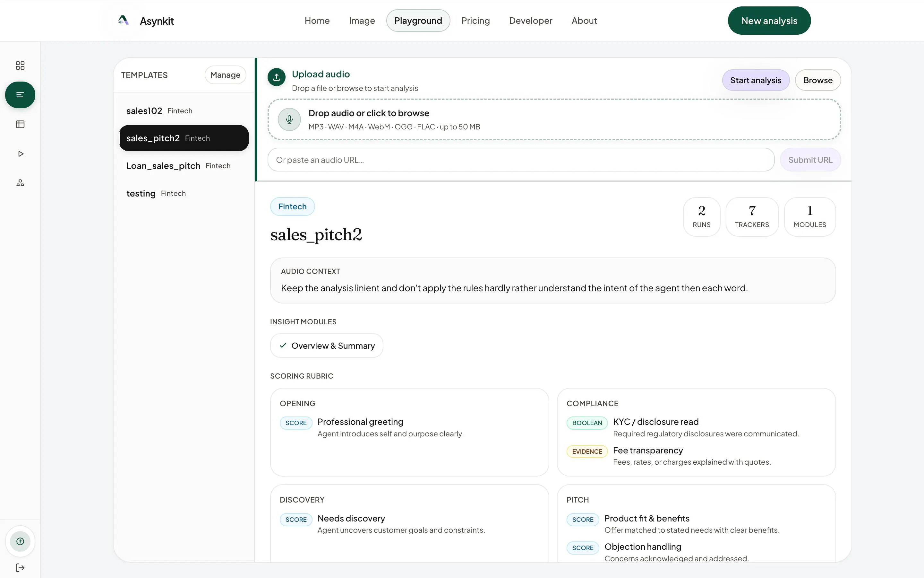The width and height of the screenshot is (924, 578).
Task: Select the active templates list sidebar icon
Action: click(20, 95)
